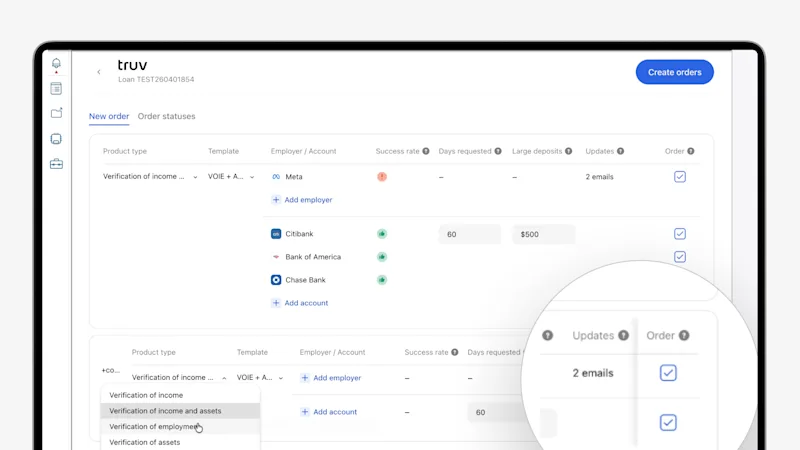Select Verification of income and assets option

pos(180,411)
